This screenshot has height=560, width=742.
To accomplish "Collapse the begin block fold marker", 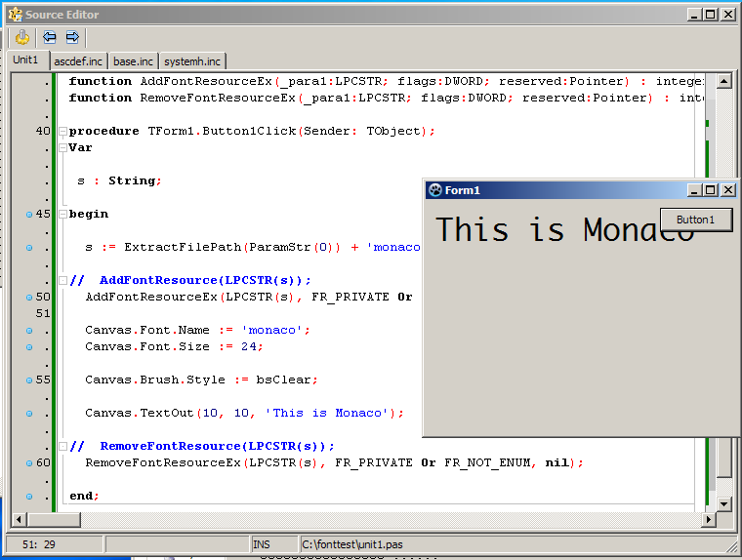I will pos(62,214).
